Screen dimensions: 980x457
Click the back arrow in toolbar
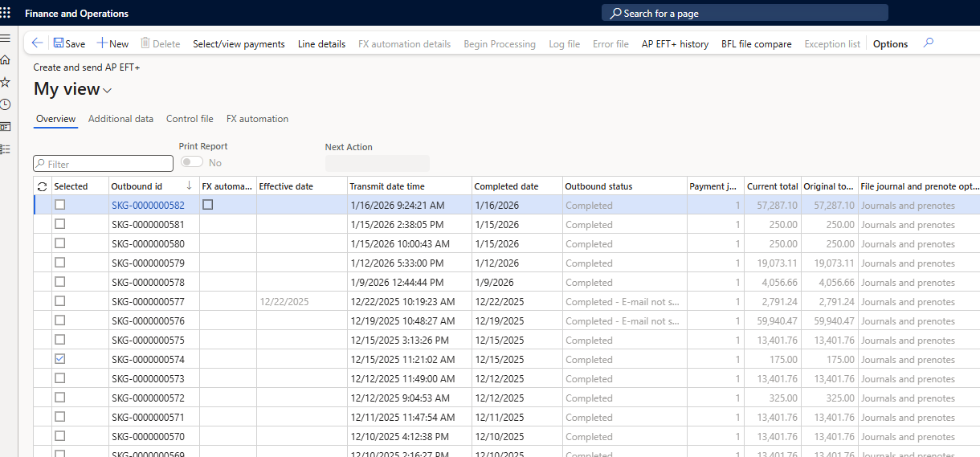click(x=38, y=43)
